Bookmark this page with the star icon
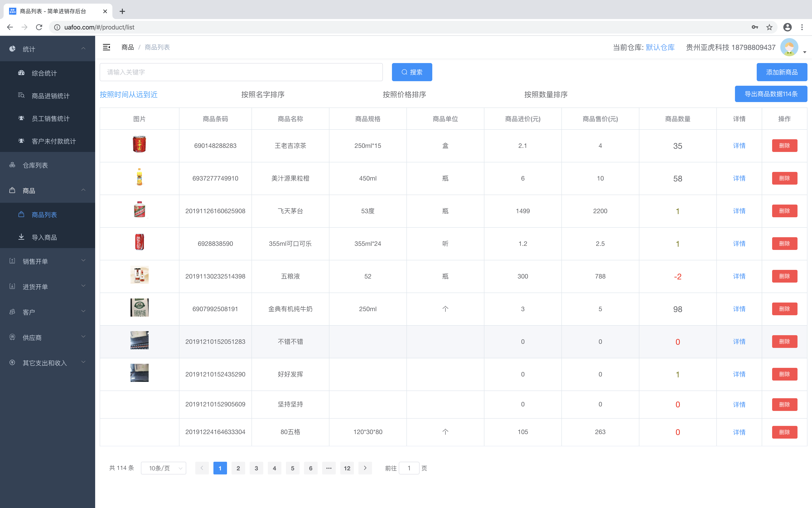The height and width of the screenshot is (508, 812). point(769,27)
